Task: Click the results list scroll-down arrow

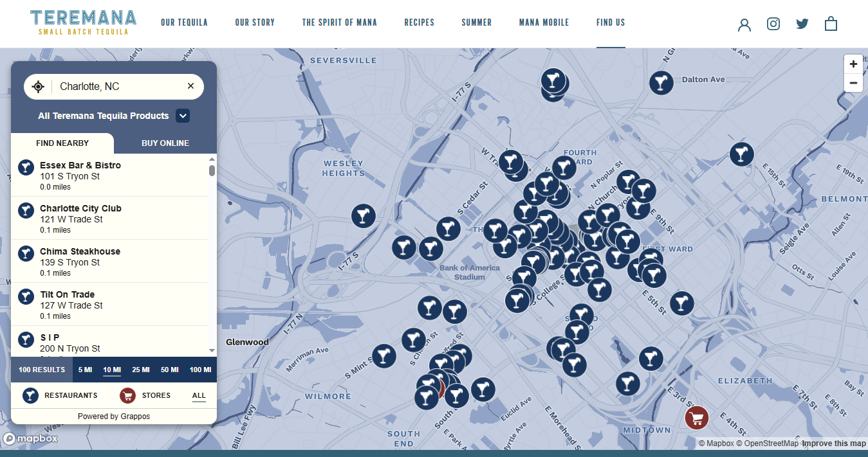Action: click(x=212, y=351)
